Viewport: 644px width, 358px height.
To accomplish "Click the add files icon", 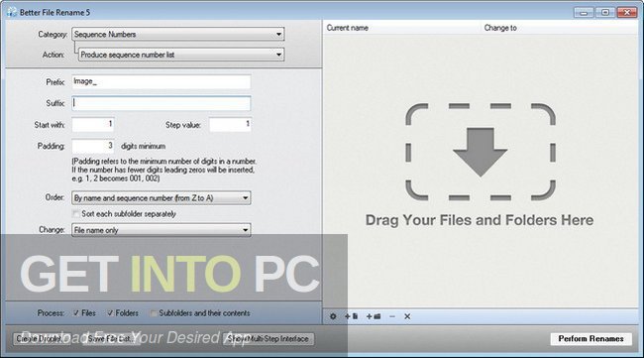I will (351, 316).
